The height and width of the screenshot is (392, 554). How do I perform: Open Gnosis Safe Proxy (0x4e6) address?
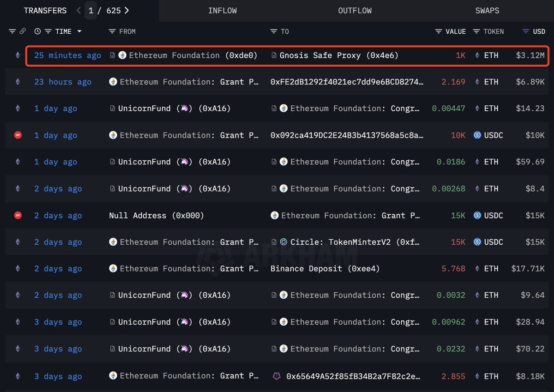pyautogui.click(x=339, y=55)
